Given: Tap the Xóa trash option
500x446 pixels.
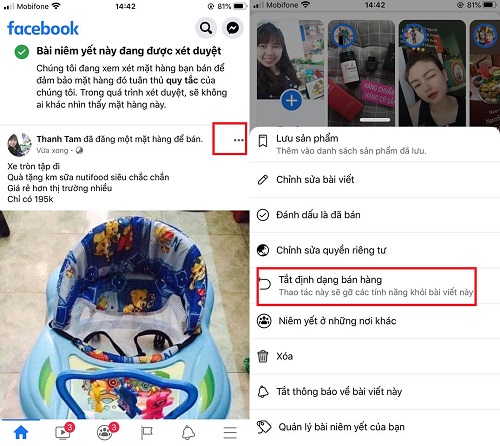Looking at the screenshot, I should click(x=375, y=356).
